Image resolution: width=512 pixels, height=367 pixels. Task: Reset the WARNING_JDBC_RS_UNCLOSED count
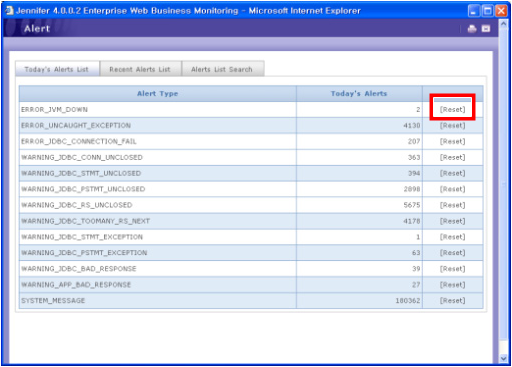coord(452,205)
